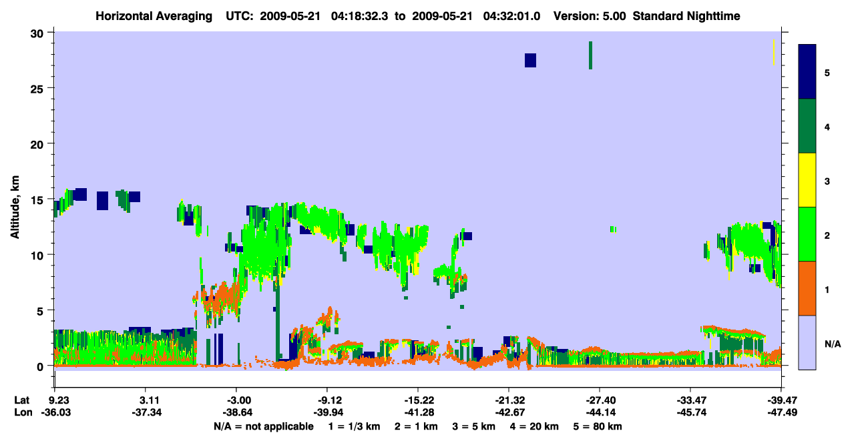This screenshot has width=868, height=445.
Task: Click the latitude value 3.11
Action: click(149, 400)
